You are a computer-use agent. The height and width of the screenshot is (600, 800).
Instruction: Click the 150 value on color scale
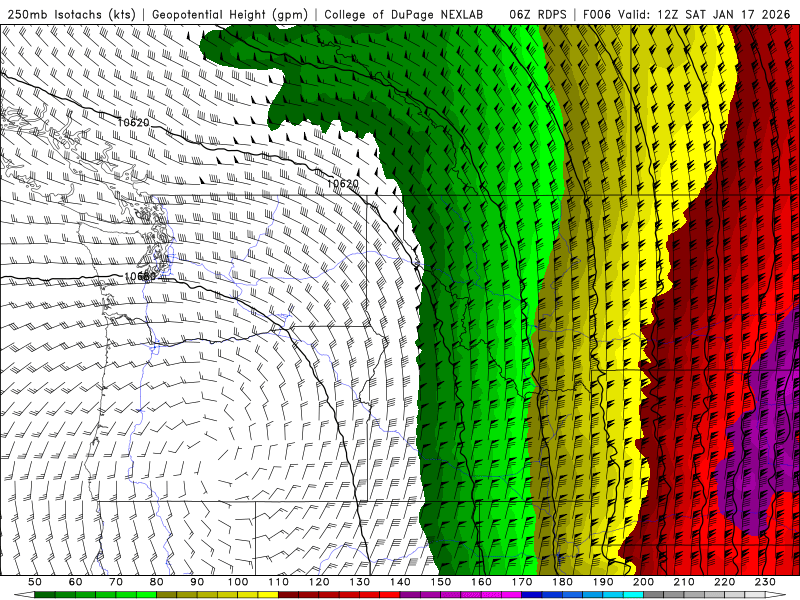(441, 582)
